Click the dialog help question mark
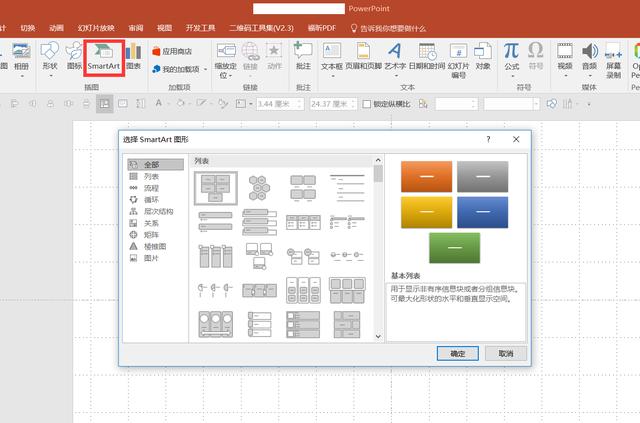640x423 pixels. (488, 139)
